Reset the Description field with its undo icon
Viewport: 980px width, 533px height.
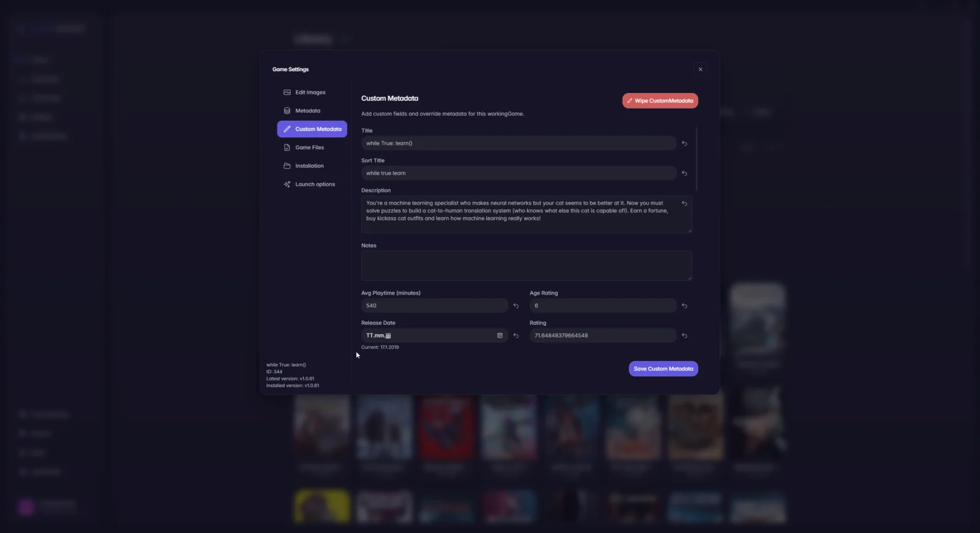tap(684, 203)
